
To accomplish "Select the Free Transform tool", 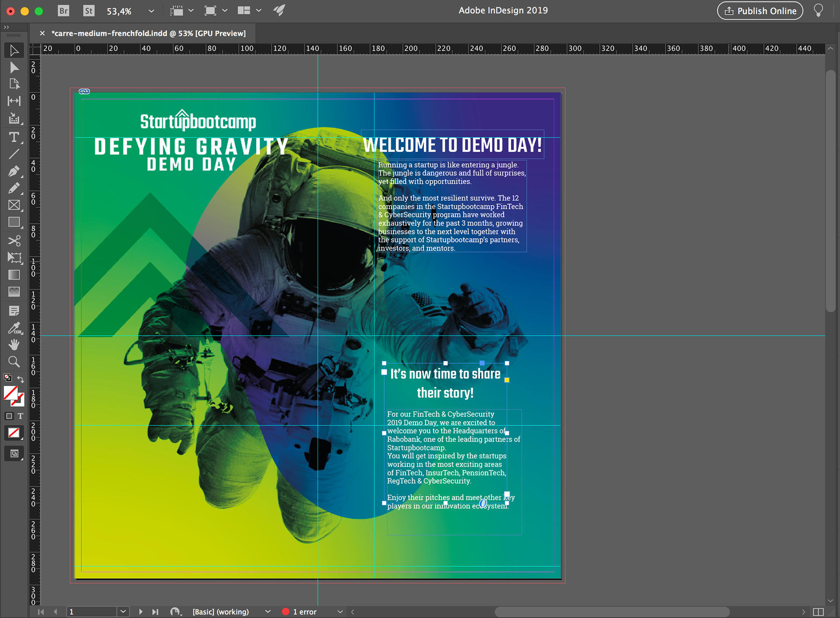I will [14, 258].
